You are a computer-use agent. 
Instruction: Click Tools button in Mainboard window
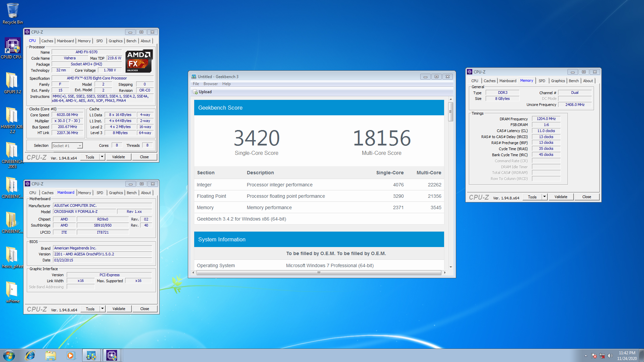point(90,309)
